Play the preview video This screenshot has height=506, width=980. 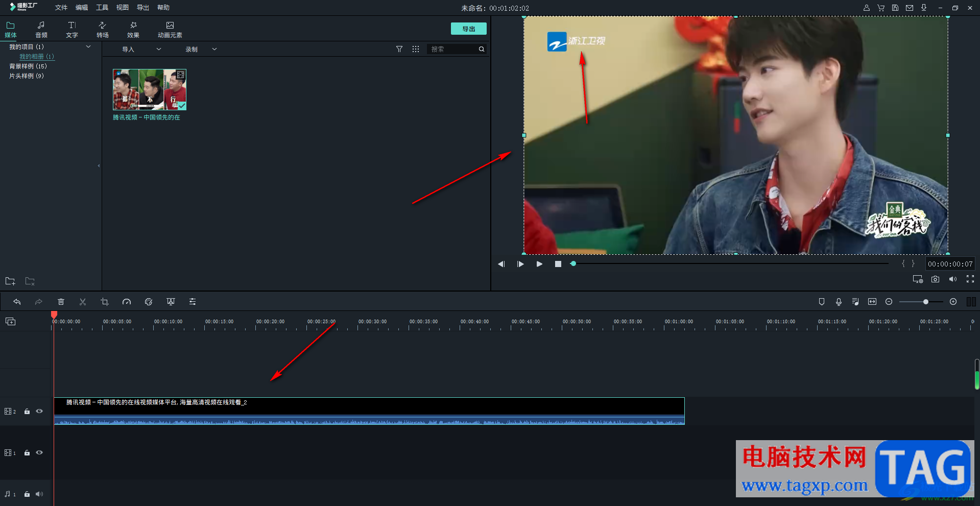pyautogui.click(x=539, y=264)
